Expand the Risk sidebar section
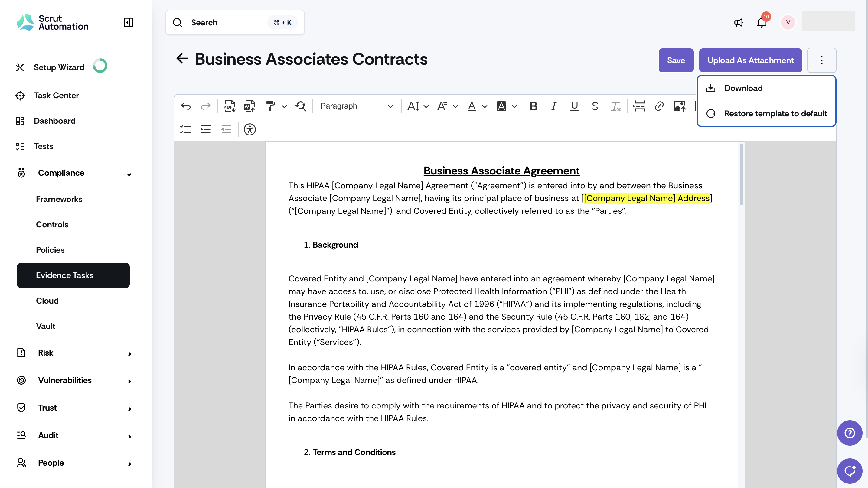 [129, 354]
